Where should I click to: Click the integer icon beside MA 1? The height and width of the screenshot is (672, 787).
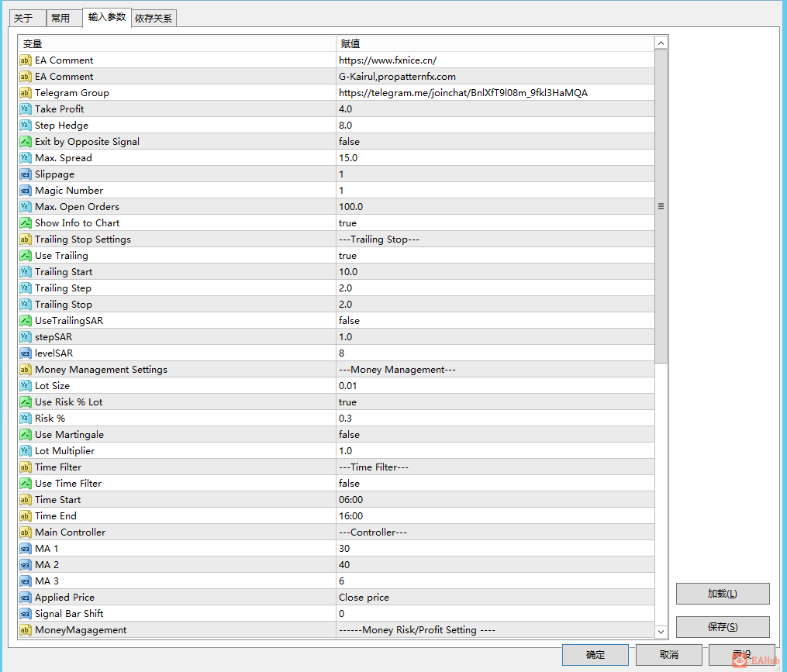click(x=25, y=549)
